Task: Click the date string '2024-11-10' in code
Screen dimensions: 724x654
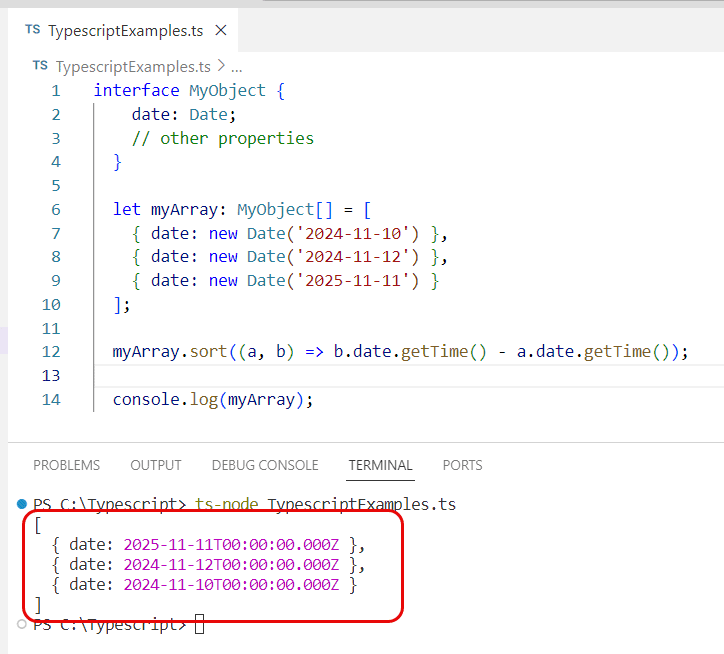Action: 353,234
